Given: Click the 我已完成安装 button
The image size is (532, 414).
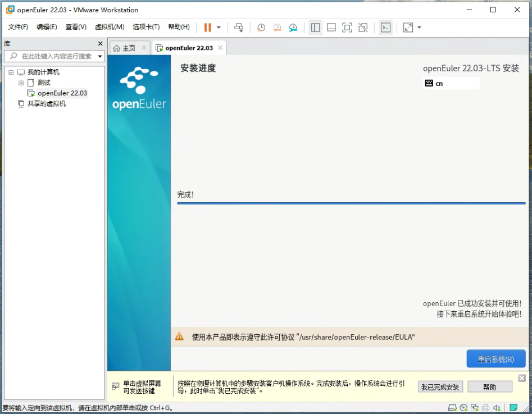Looking at the screenshot, I should pyautogui.click(x=440, y=387).
